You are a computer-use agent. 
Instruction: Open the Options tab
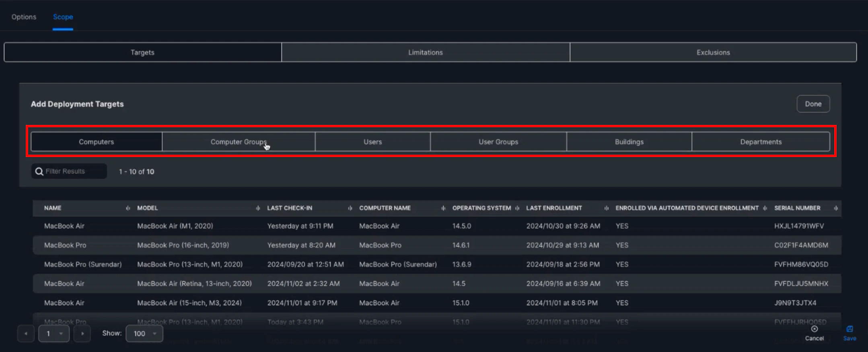(x=24, y=17)
